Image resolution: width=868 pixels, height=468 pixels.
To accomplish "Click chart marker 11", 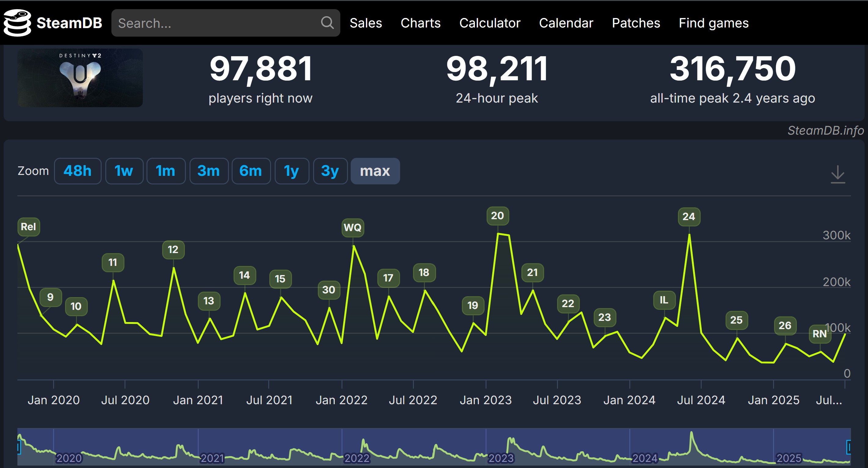I will [113, 262].
